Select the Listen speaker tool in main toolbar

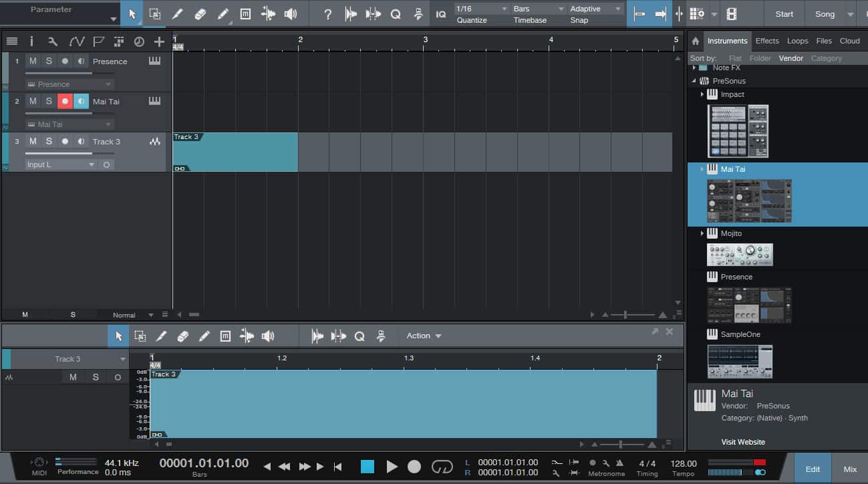(291, 14)
